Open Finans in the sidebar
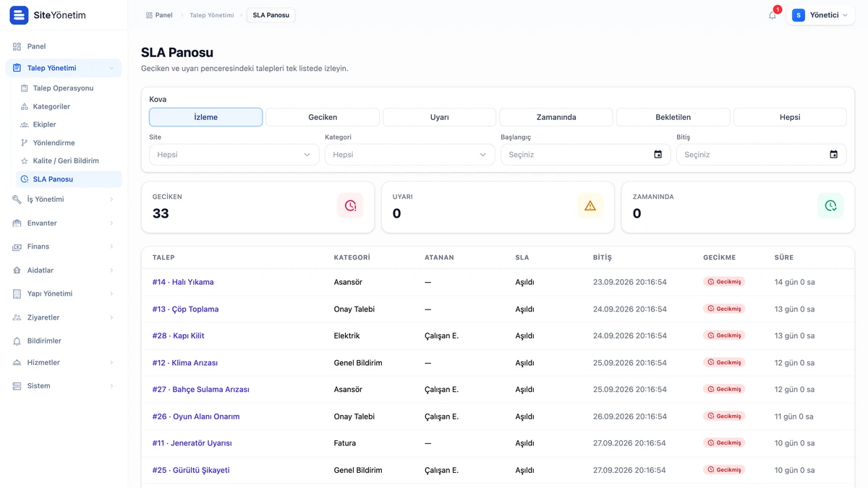Image resolution: width=868 pixels, height=488 pixels. coord(64,247)
